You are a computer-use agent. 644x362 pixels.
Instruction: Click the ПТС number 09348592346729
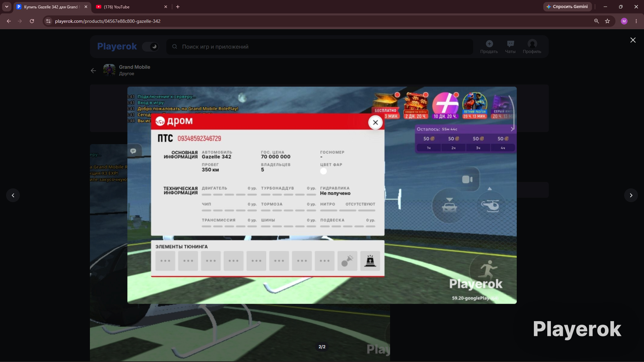199,139
